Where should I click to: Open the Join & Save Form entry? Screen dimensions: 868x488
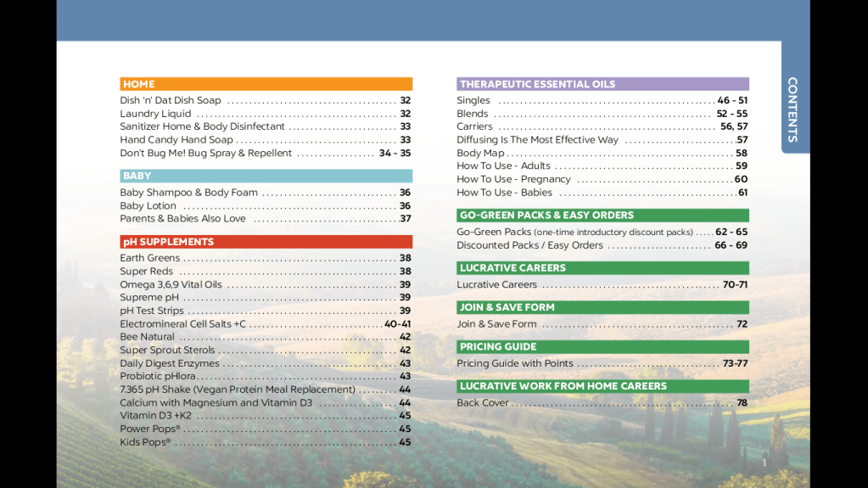(496, 324)
